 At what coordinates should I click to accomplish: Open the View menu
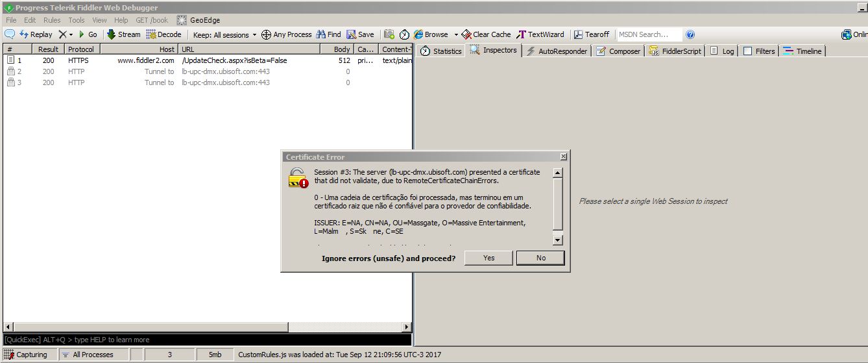click(99, 20)
